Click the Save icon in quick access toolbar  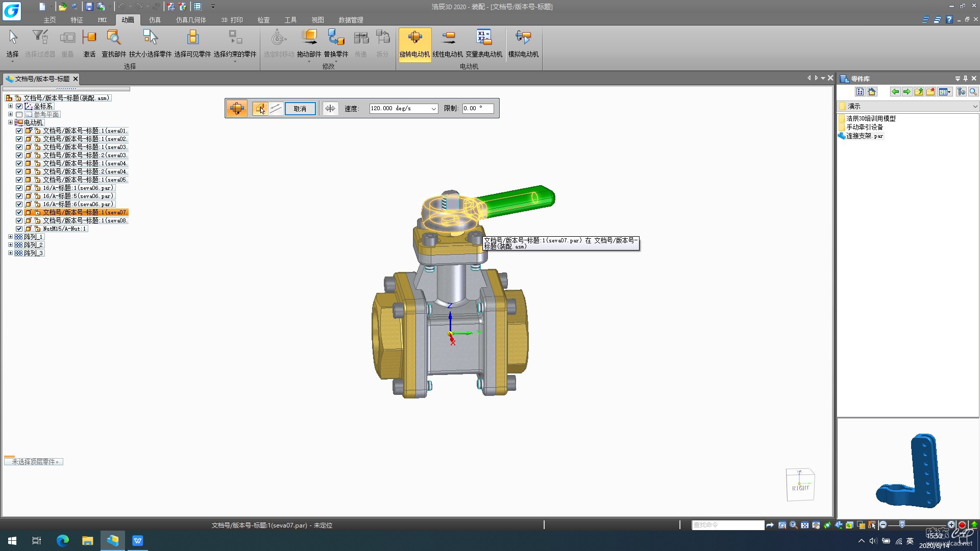pos(89,7)
